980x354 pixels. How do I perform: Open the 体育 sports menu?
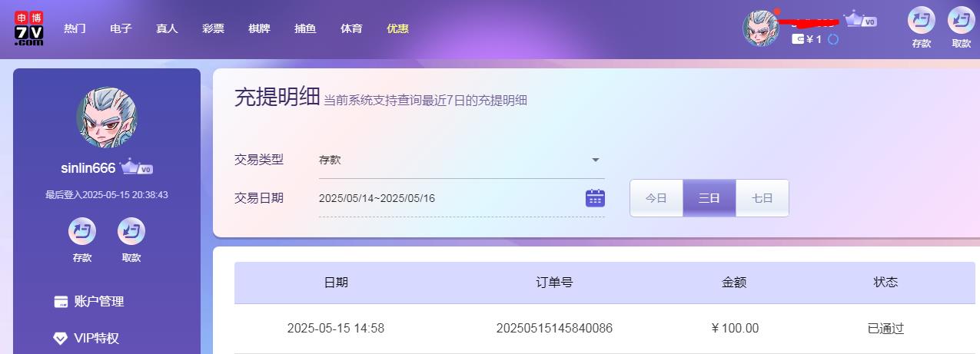point(351,28)
